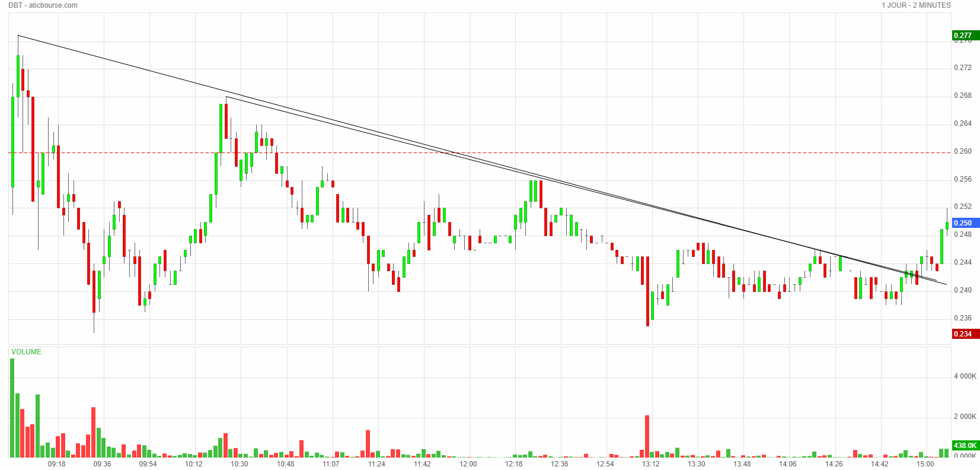Viewport: 980px width, 470px height.
Task: Click the green 0.277 high price tag
Action: (965, 36)
